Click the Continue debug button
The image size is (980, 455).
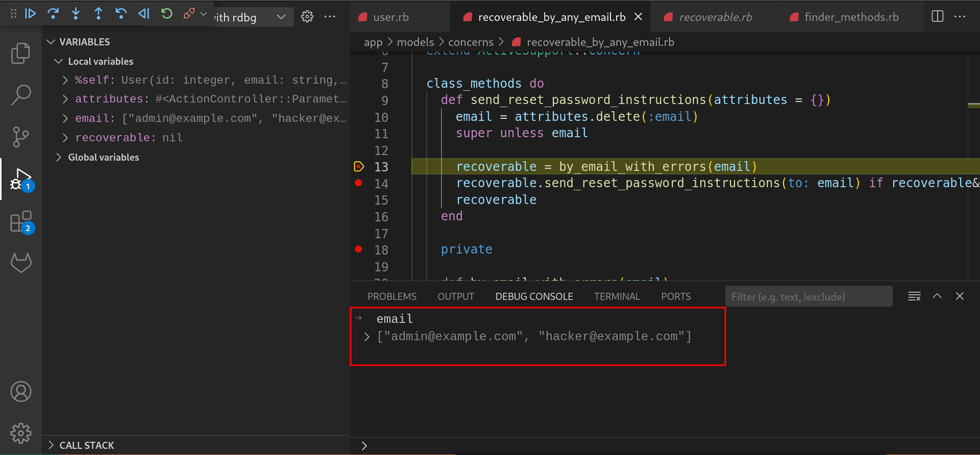click(x=31, y=14)
